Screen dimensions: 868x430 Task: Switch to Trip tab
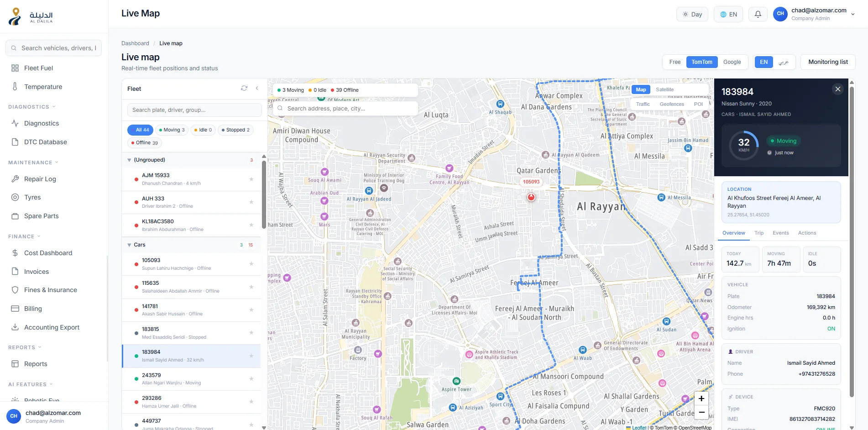[x=759, y=233]
